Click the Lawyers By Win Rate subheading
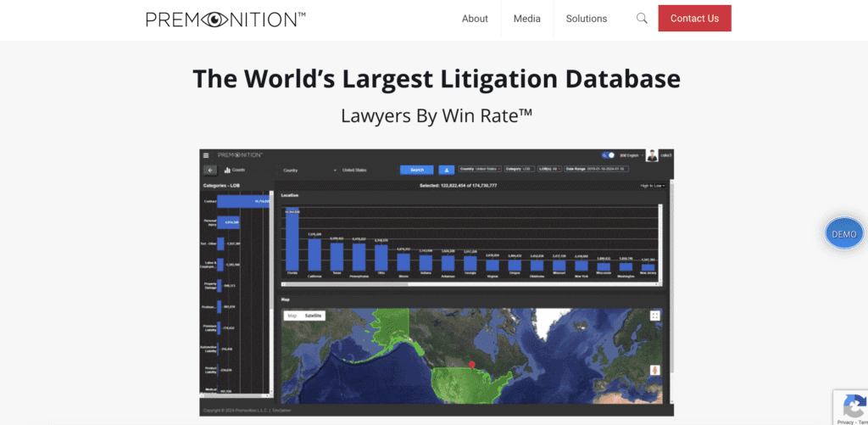 [437, 115]
